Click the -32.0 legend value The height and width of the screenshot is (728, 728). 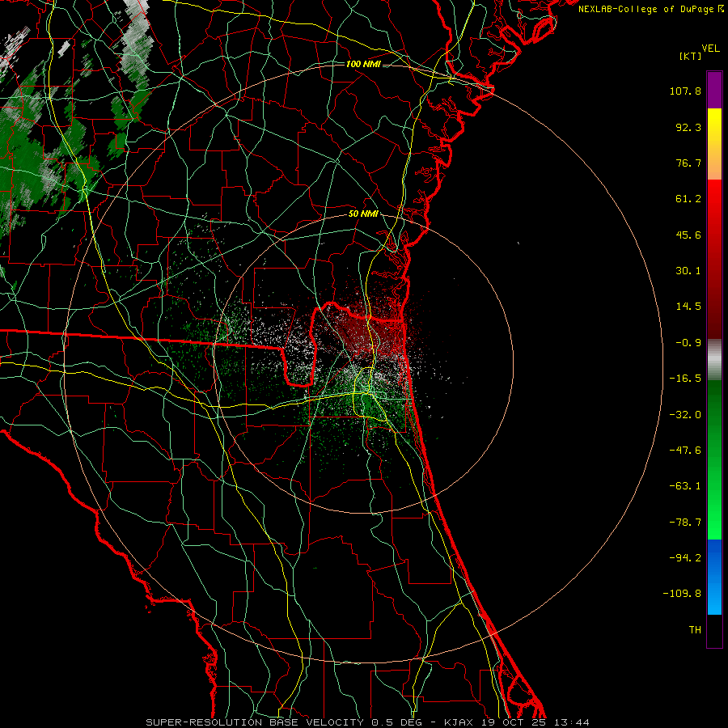coord(685,415)
